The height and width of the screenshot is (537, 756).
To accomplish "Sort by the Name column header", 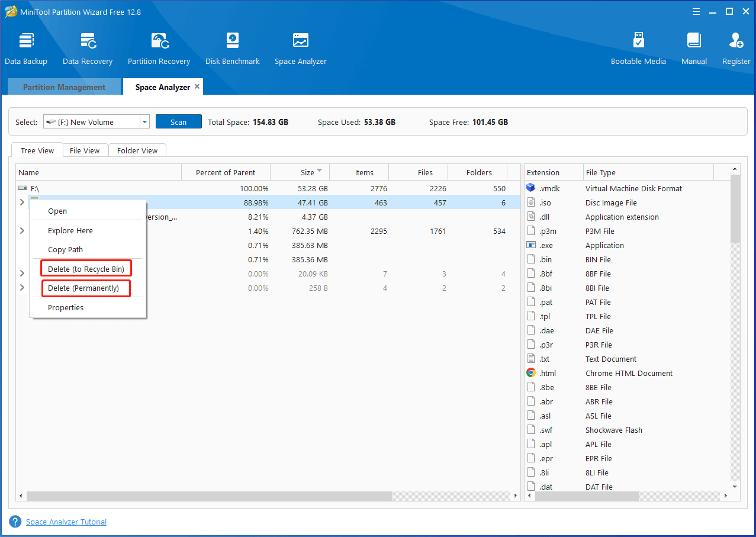I will 98,172.
